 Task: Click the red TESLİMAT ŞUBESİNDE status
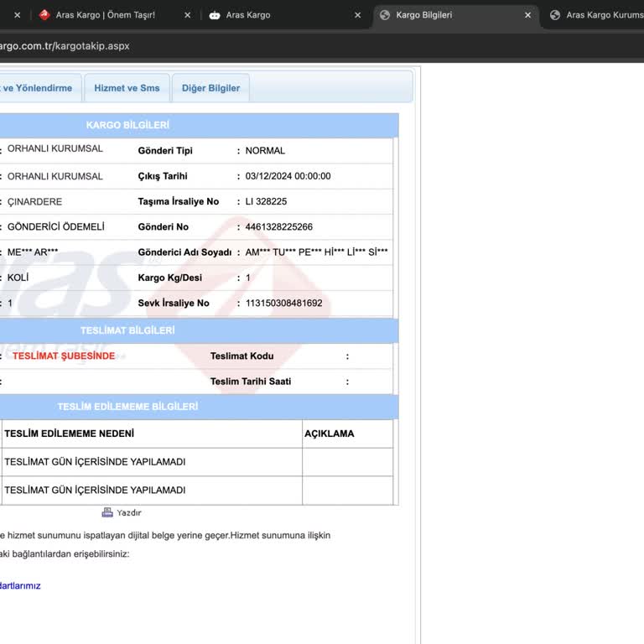click(x=64, y=356)
